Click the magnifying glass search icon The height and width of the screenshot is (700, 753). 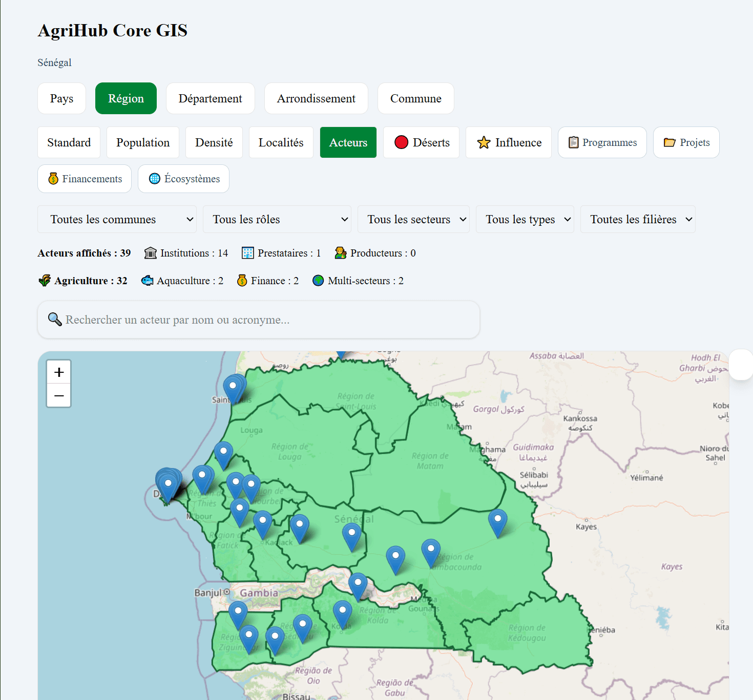click(55, 319)
